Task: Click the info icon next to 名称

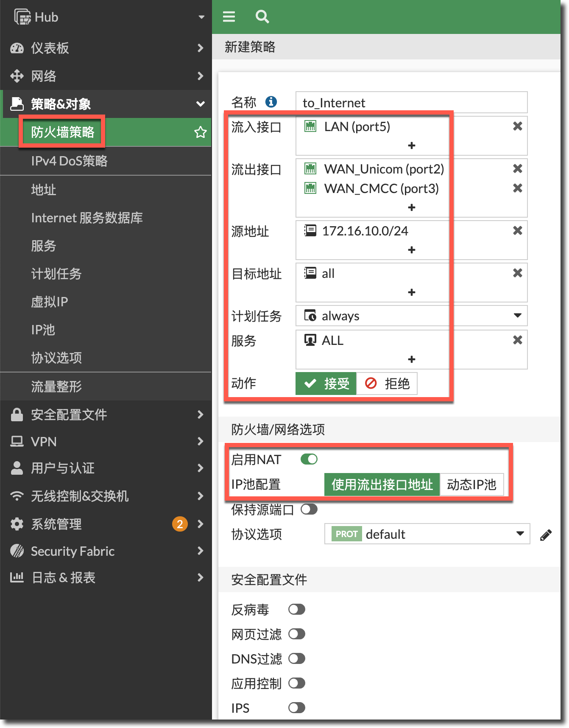Action: click(271, 102)
